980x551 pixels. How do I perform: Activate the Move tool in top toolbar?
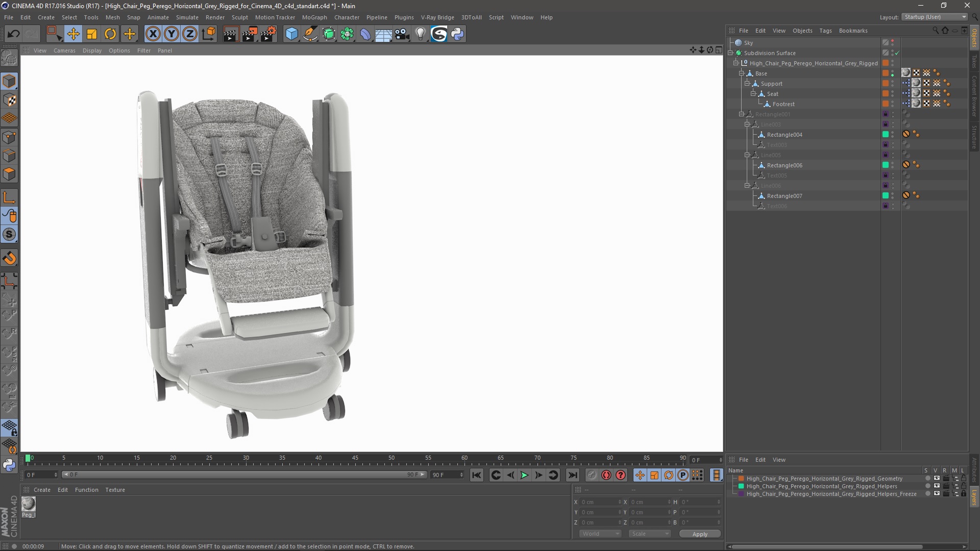pyautogui.click(x=73, y=34)
